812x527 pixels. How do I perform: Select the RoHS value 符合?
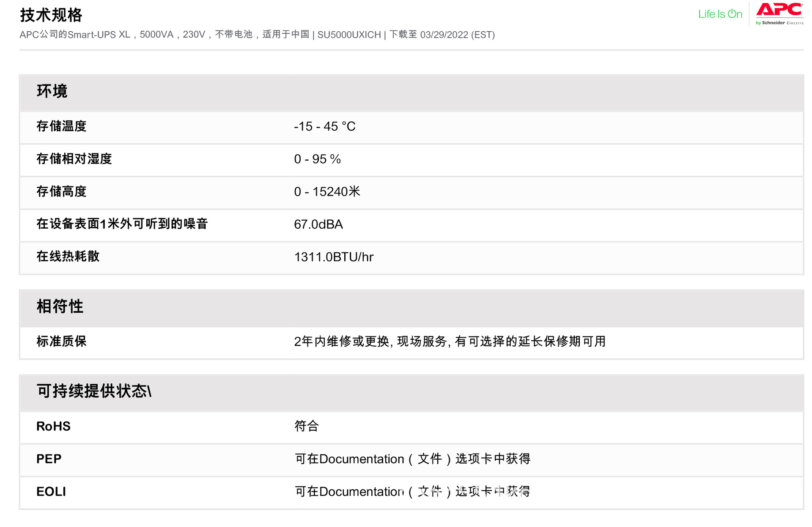point(306,426)
